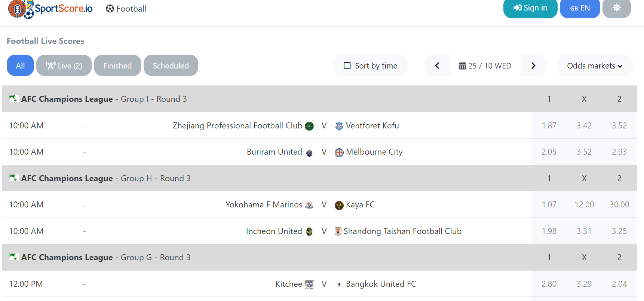Advance to next day with right arrow
The height and width of the screenshot is (301, 644).
coord(533,65)
